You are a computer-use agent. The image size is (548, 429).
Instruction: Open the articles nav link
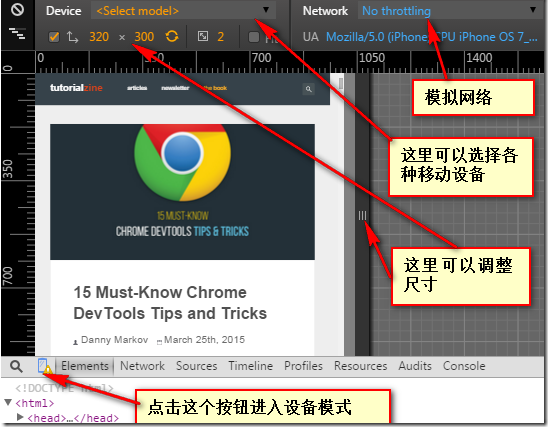[x=137, y=88]
